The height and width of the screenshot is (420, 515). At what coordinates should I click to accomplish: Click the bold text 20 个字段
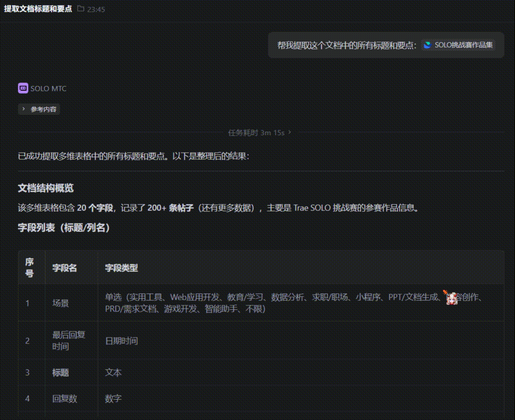tap(95, 208)
